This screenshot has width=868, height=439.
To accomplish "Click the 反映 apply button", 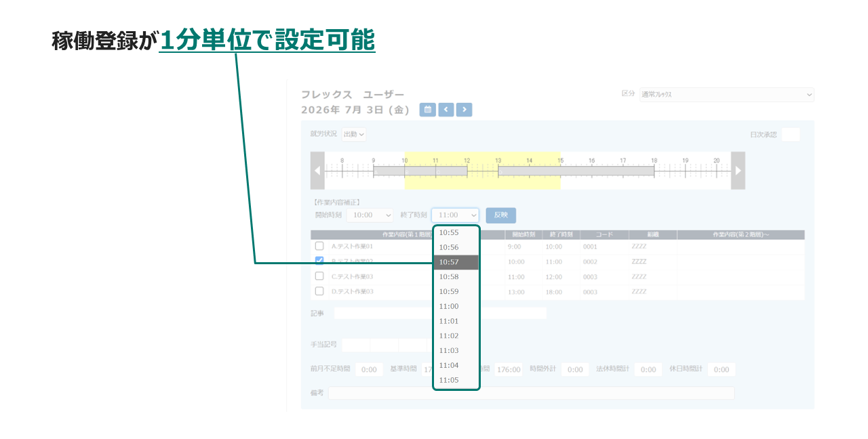I will pyautogui.click(x=500, y=215).
